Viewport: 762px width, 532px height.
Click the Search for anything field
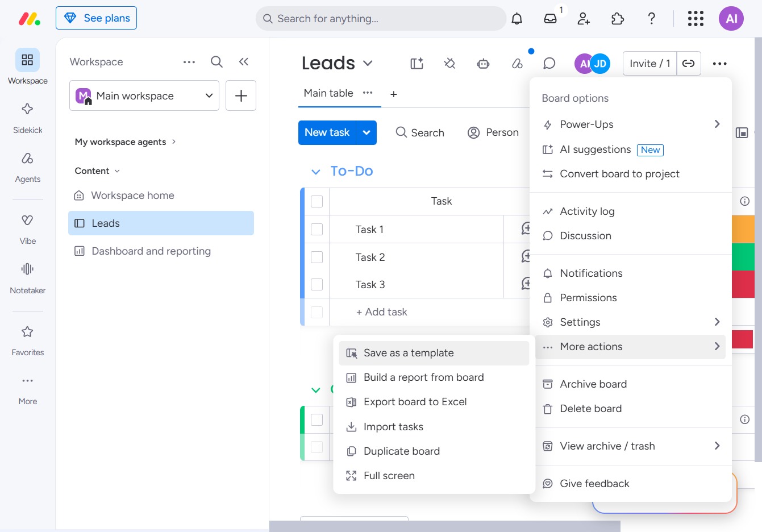pyautogui.click(x=381, y=19)
